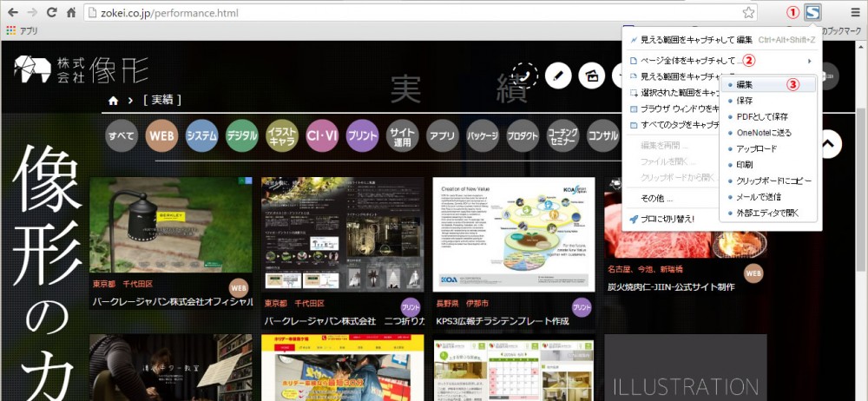Open the Chrome hamburger menu
Image resolution: width=868 pixels, height=401 pixels.
click(x=856, y=12)
